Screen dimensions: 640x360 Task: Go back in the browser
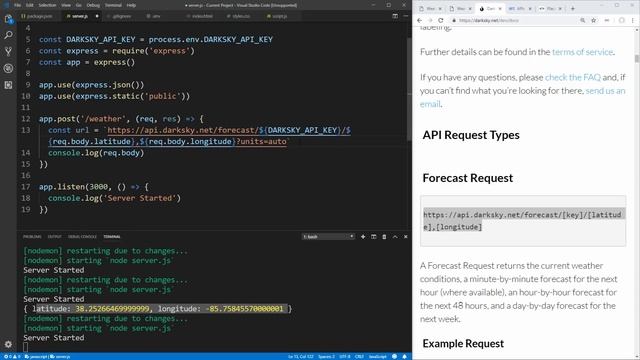pyautogui.click(x=420, y=20)
